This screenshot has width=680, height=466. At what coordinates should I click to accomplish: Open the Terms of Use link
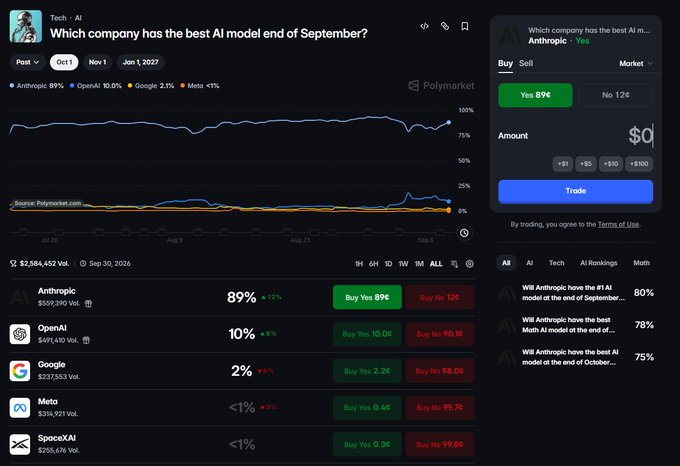618,224
